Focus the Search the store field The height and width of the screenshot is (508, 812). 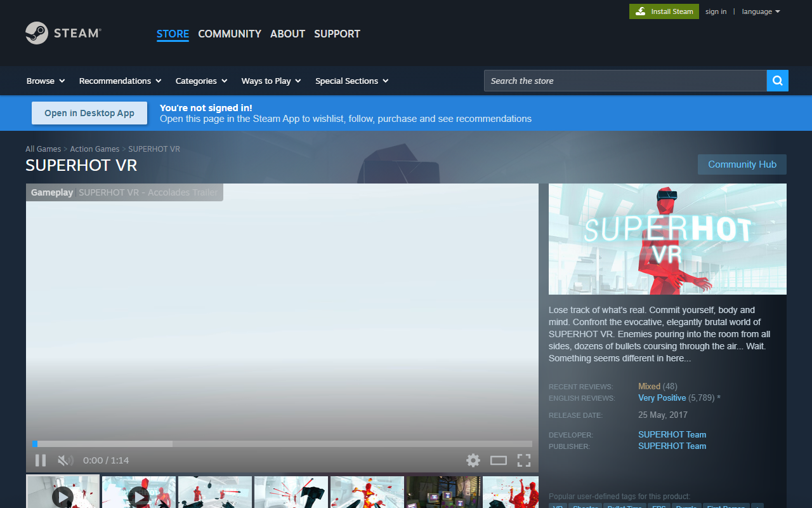(625, 81)
